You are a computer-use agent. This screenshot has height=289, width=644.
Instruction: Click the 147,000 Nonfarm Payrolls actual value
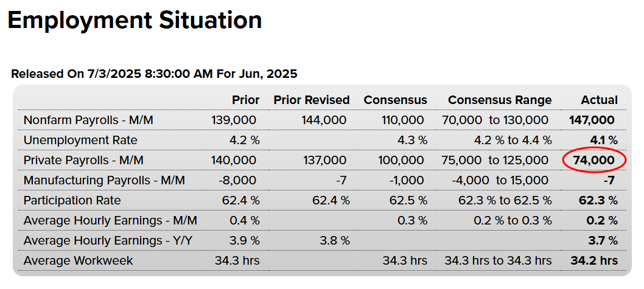pyautogui.click(x=592, y=120)
